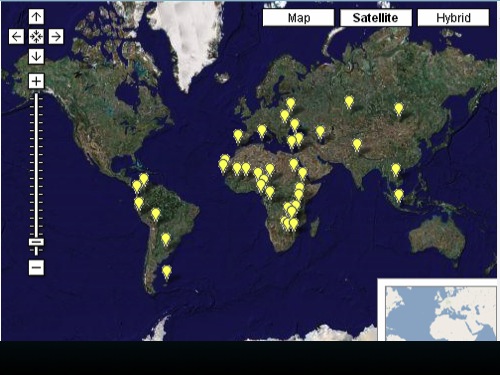Click the marker in Spain
Image resolution: width=500 pixels, height=375 pixels.
pyautogui.click(x=238, y=136)
